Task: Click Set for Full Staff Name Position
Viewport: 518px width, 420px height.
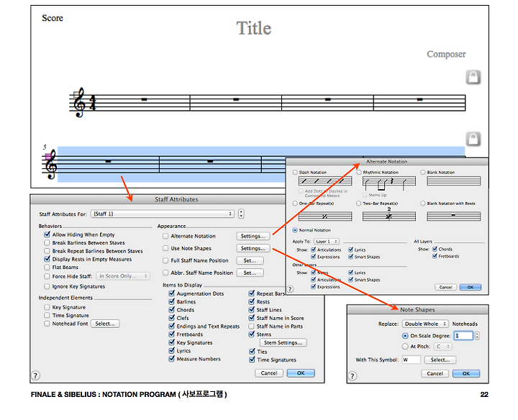Action: click(250, 260)
